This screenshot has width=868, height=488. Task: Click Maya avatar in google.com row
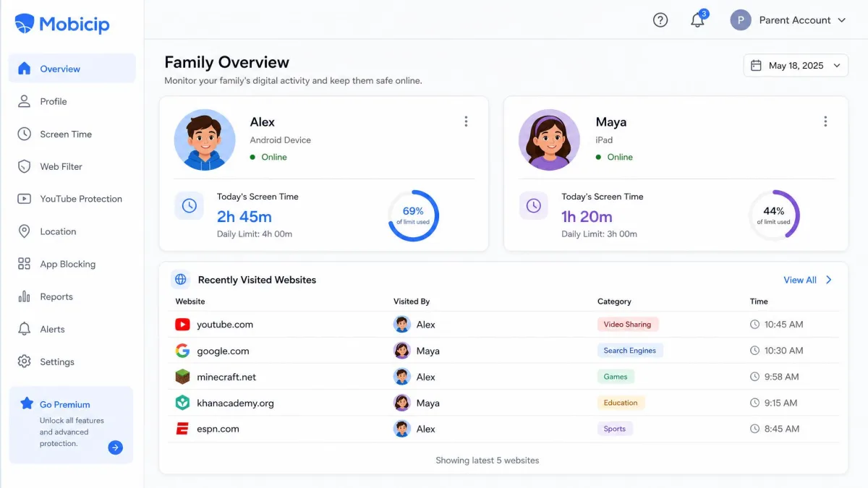tap(402, 351)
